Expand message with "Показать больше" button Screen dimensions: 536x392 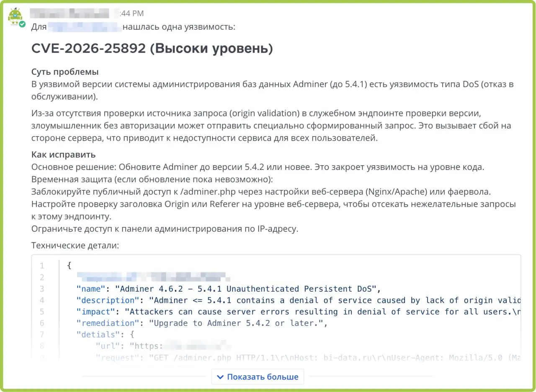(x=258, y=377)
